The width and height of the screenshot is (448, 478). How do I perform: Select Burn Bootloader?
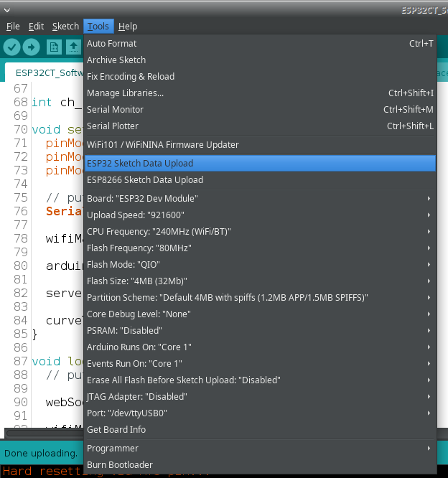pyautogui.click(x=259, y=465)
